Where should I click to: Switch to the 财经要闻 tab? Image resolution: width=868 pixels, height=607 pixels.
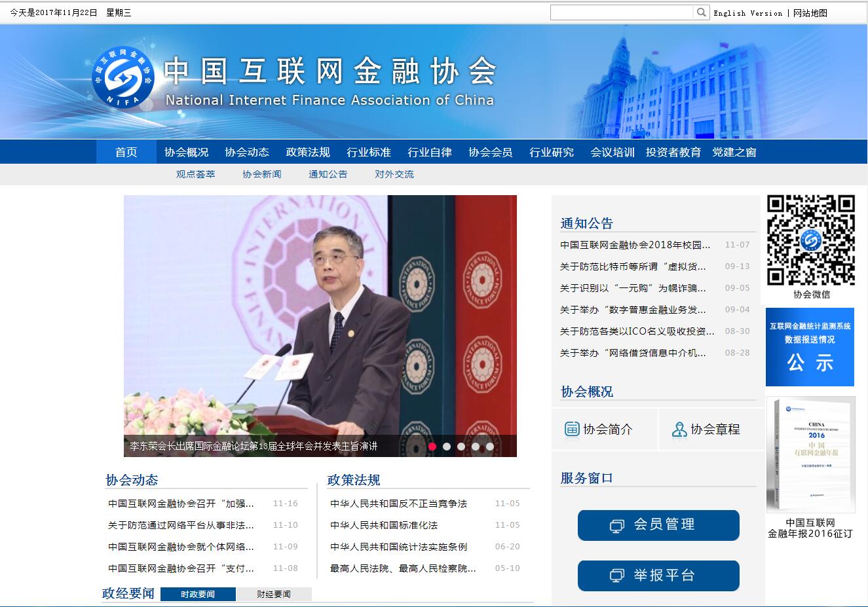pos(274,594)
